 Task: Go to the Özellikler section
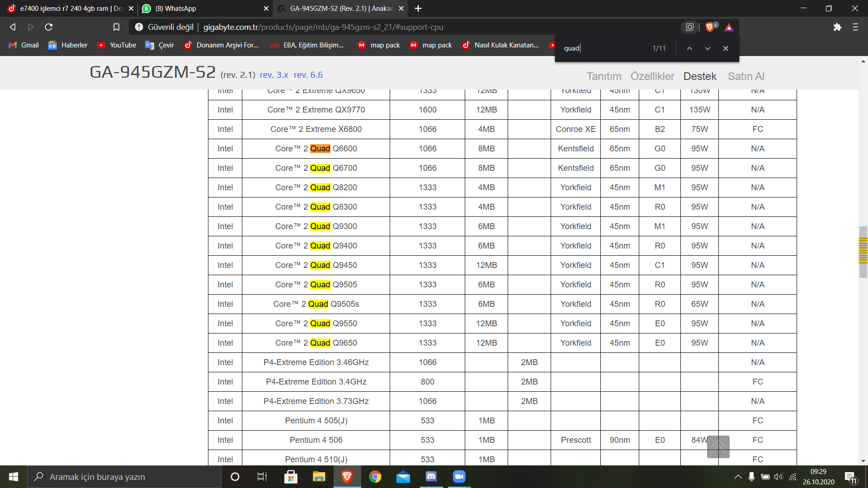point(652,76)
